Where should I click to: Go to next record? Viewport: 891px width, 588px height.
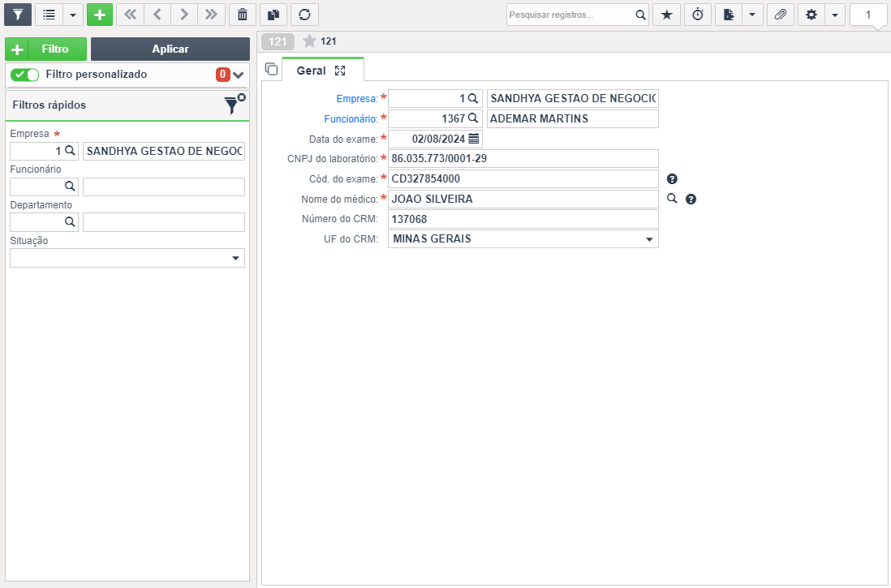(x=184, y=15)
